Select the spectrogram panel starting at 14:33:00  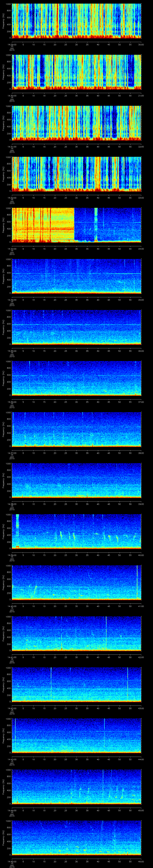(77, 225)
